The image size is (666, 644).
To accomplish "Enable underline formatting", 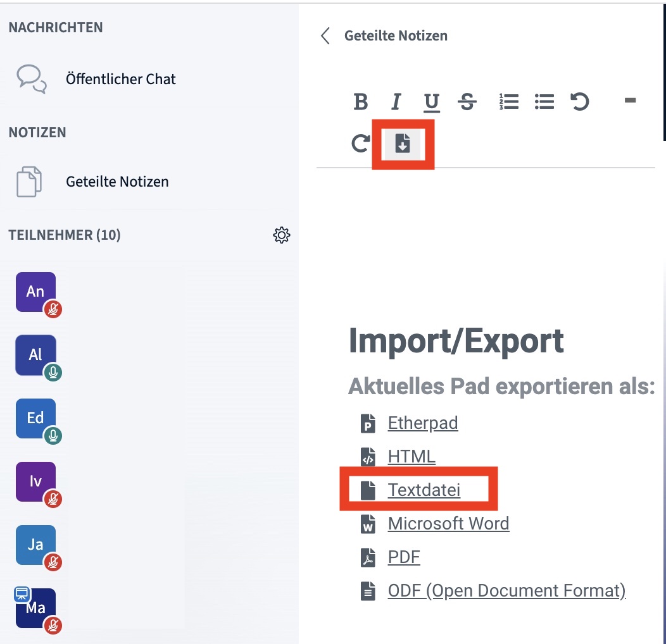I will coord(431,102).
